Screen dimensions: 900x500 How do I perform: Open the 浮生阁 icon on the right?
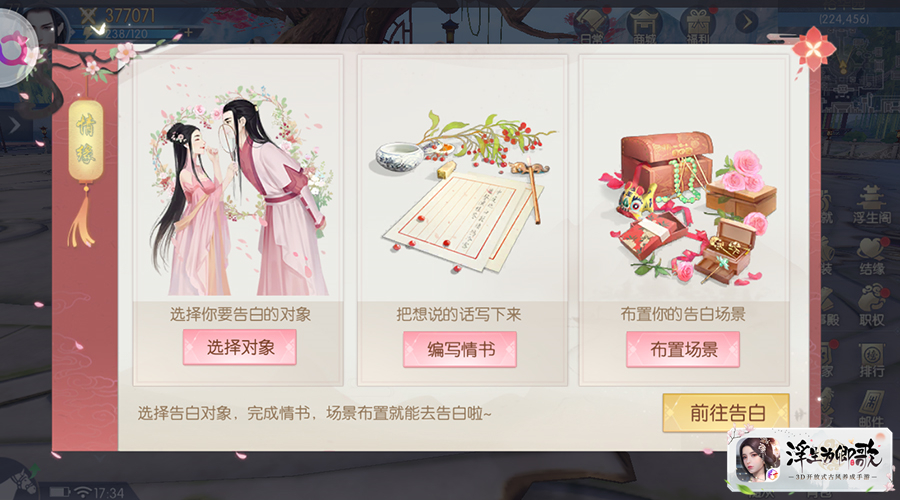871,205
